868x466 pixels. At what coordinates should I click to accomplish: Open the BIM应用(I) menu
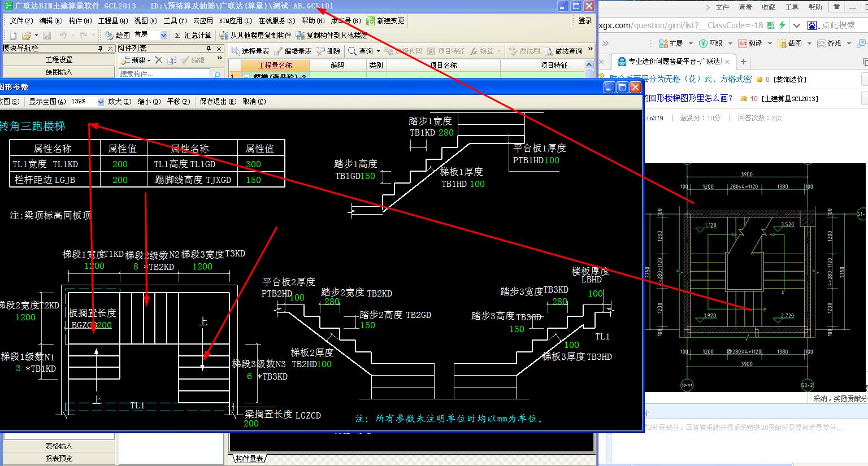[x=235, y=20]
